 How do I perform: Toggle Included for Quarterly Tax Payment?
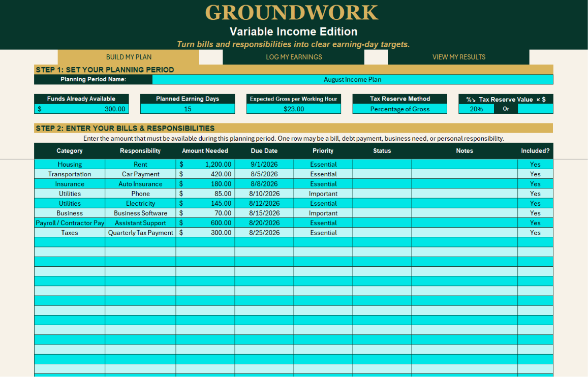coord(535,232)
